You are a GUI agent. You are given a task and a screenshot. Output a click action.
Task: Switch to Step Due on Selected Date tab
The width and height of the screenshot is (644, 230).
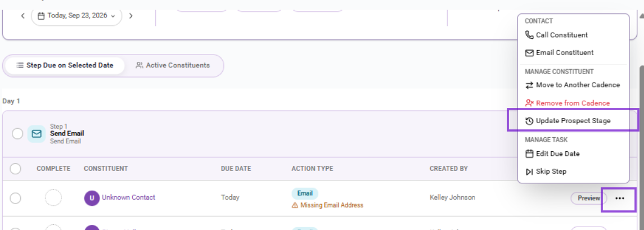(65, 65)
